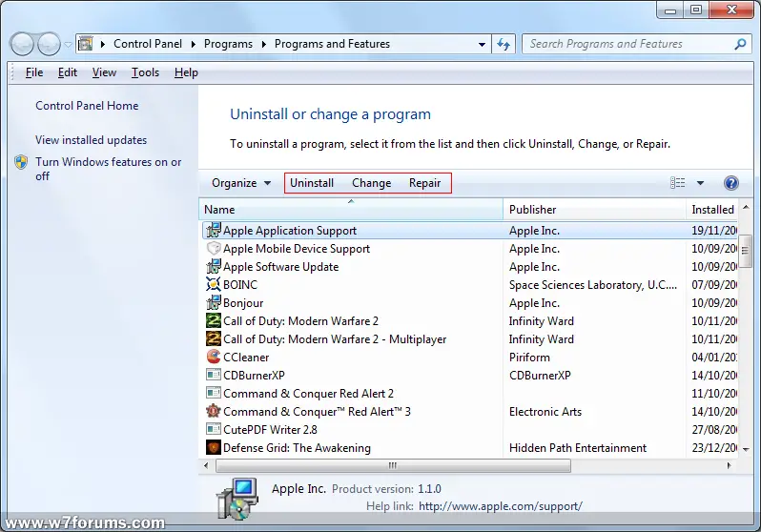The image size is (761, 532).
Task: Click Control Panel in the address breadcrumb
Action: click(x=148, y=44)
